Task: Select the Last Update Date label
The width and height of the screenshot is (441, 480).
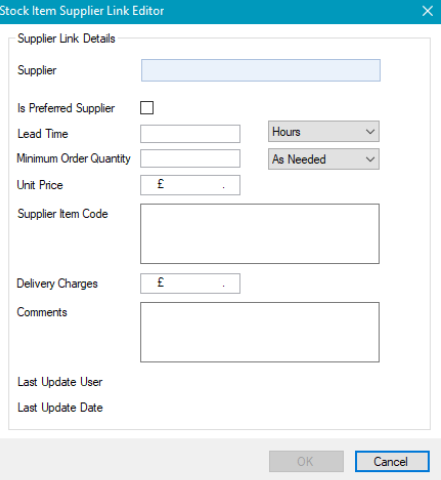Action: pos(60,407)
